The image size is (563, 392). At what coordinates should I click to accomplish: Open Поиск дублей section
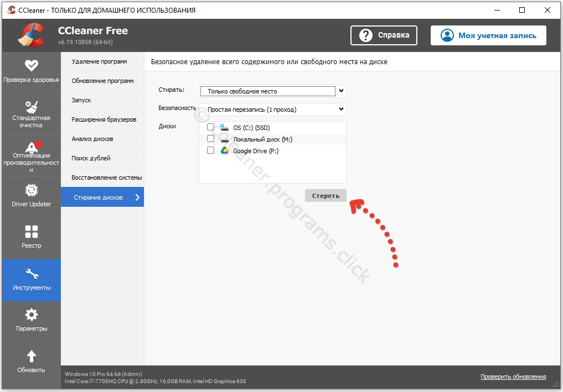(102, 158)
